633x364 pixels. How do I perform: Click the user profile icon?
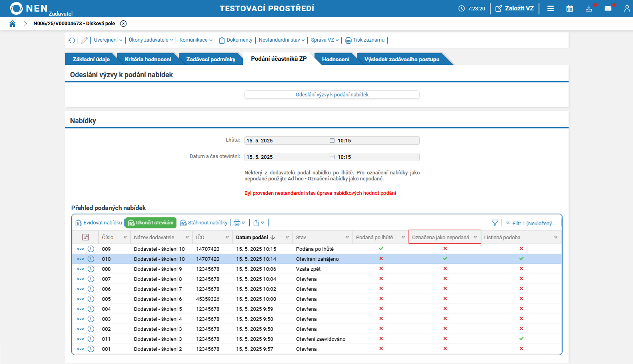coord(627,8)
